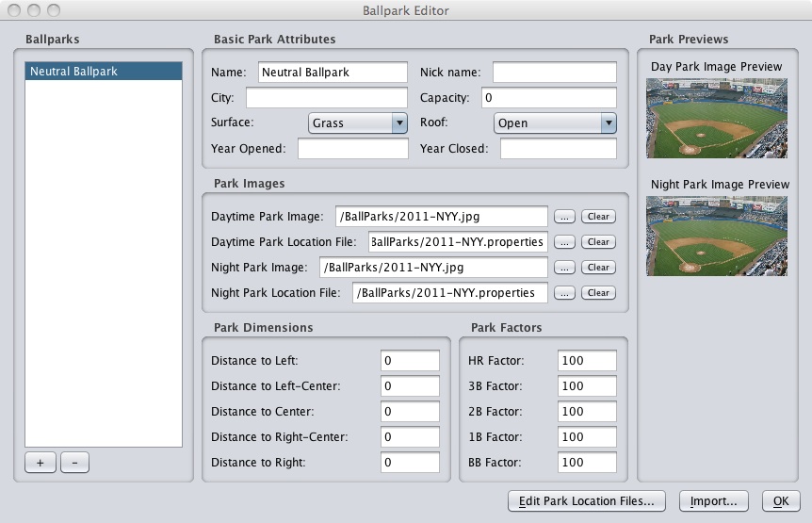Click the Import... button
This screenshot has width=812, height=523.
(714, 500)
